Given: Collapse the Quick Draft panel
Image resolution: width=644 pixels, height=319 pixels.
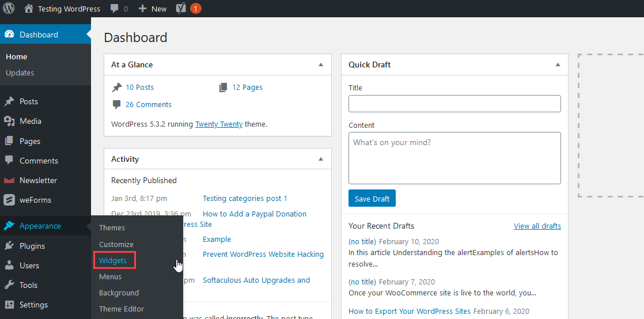Looking at the screenshot, I should coord(558,65).
